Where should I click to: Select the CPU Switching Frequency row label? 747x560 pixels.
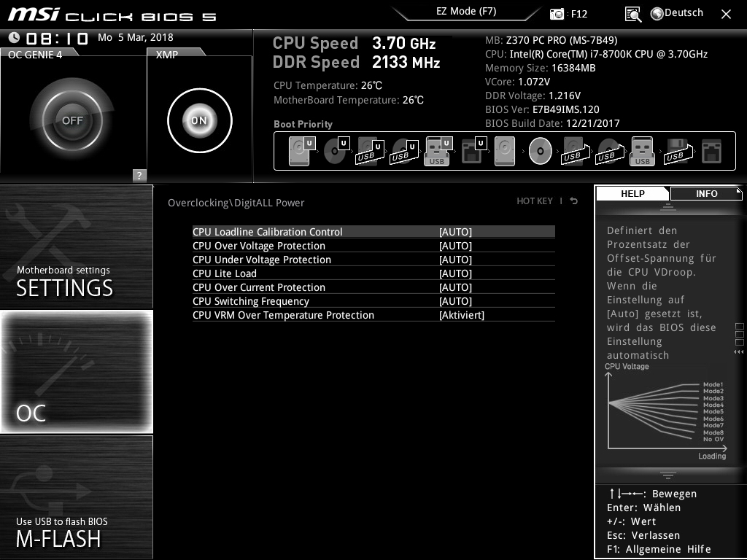(251, 301)
